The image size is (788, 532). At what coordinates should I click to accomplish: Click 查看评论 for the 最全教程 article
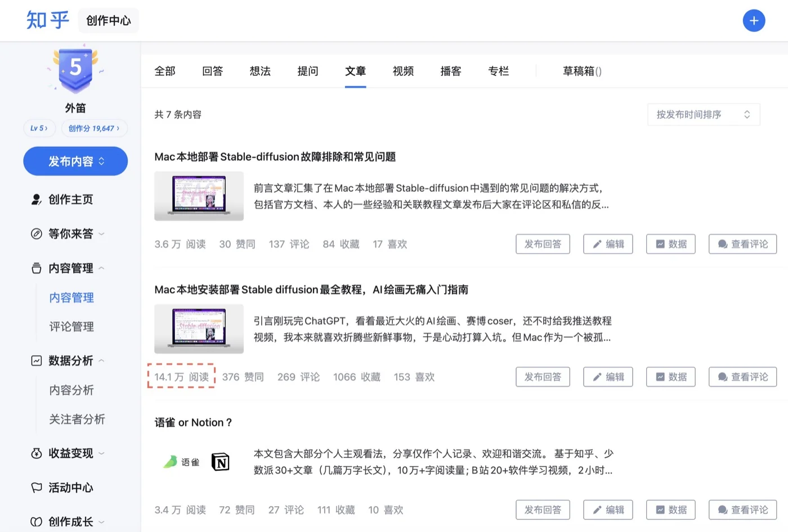(742, 377)
